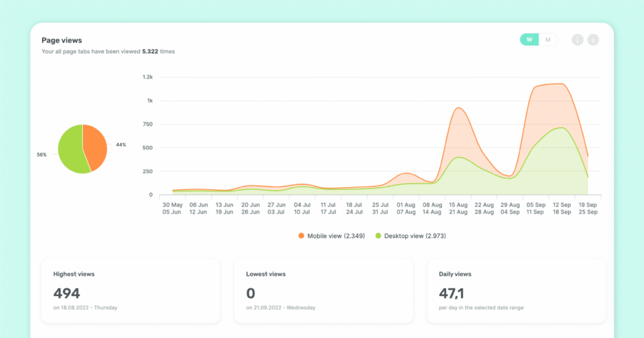The image size is (644, 338).
Task: Click the 30 May – 05 Jun axis label
Action: [172, 208]
